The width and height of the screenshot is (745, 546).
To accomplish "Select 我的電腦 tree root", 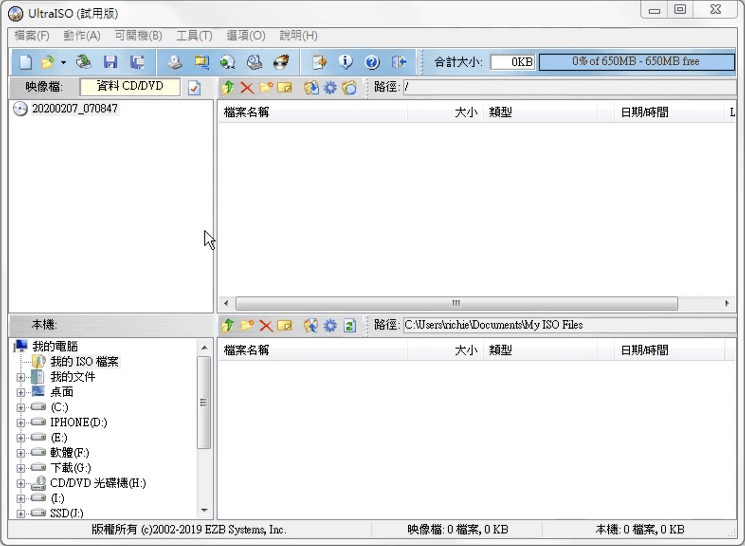I will click(x=55, y=346).
